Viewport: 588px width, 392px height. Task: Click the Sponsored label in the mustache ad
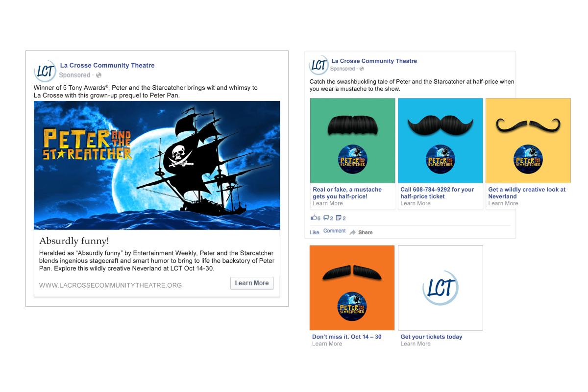342,69
